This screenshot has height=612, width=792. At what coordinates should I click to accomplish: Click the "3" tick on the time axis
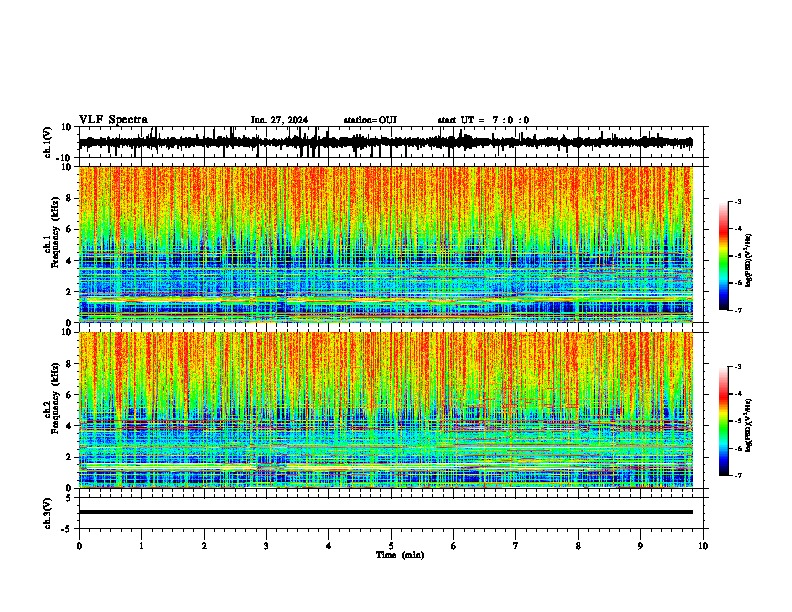click(266, 546)
